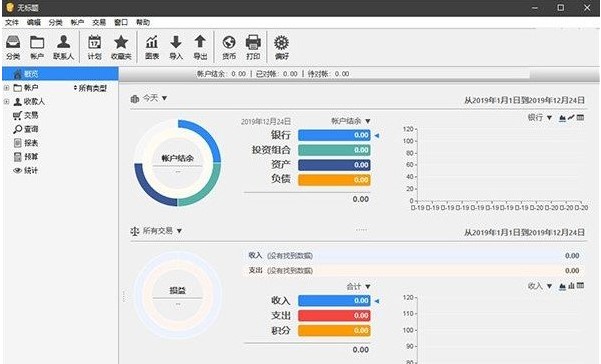Viewport: 601px width, 364px height.
Task: Select the 支出 (没有找到数据) row
Action: (414, 271)
